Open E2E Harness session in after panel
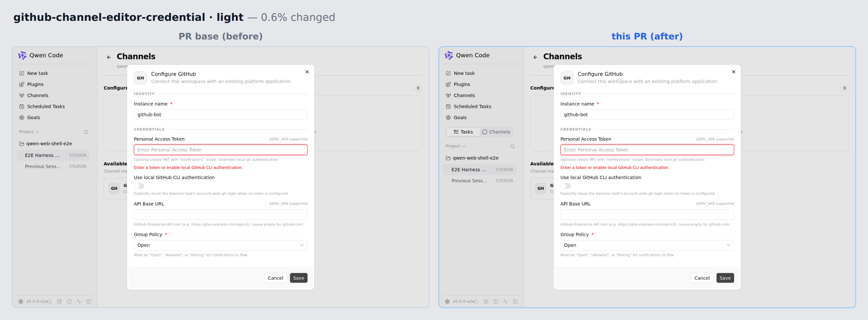 click(x=480, y=169)
